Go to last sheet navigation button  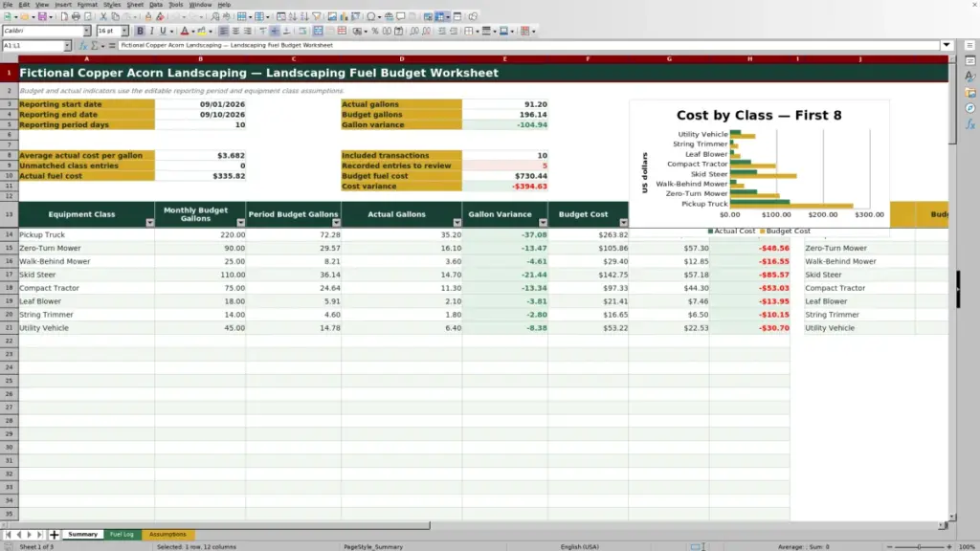pos(39,535)
